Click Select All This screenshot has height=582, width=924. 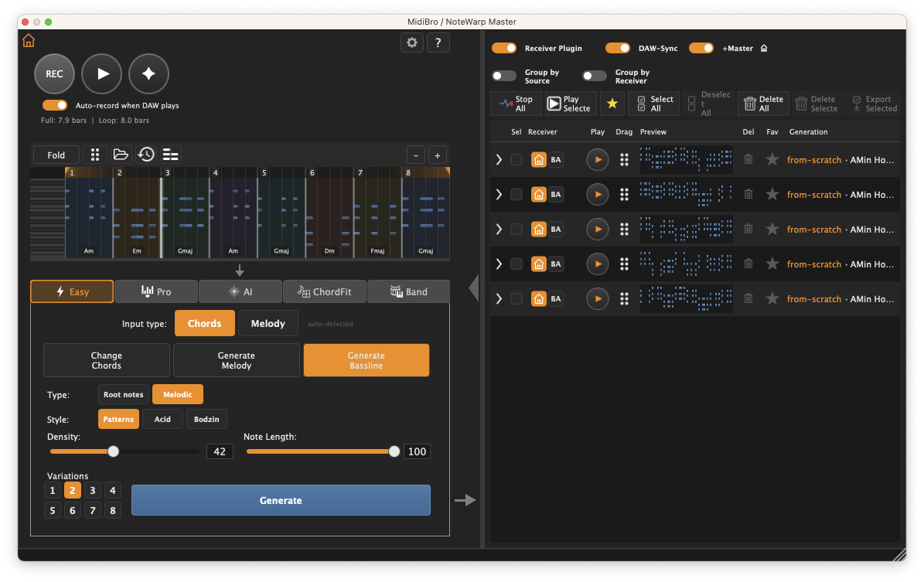tap(653, 104)
